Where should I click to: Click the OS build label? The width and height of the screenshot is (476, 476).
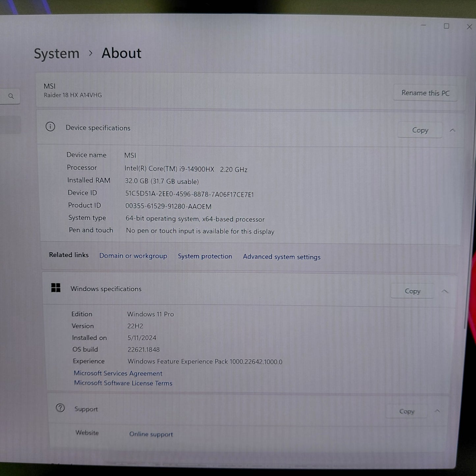pyautogui.click(x=85, y=349)
